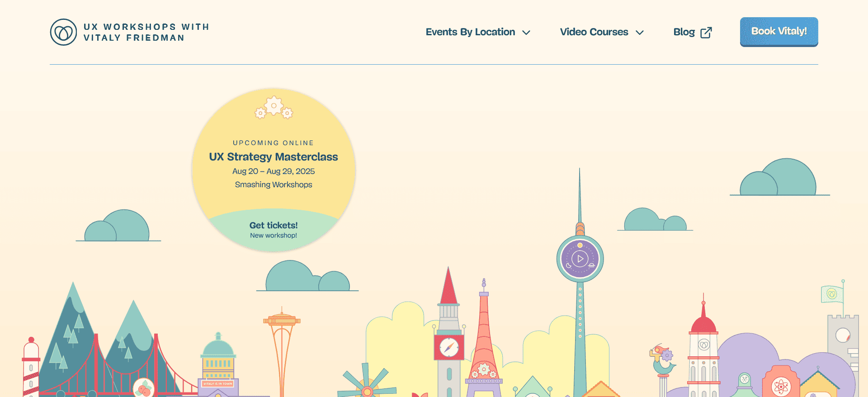The width and height of the screenshot is (868, 397).
Task: Click the flag atop the castle tower
Action: click(832, 294)
